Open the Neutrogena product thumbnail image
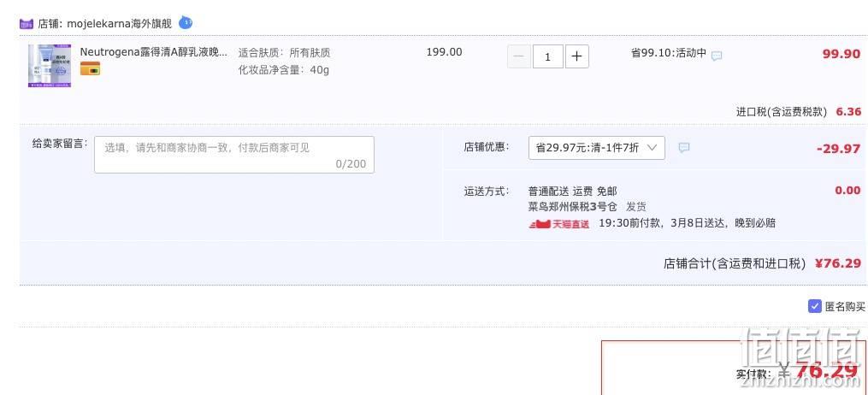This screenshot has height=395, width=868. [50, 66]
